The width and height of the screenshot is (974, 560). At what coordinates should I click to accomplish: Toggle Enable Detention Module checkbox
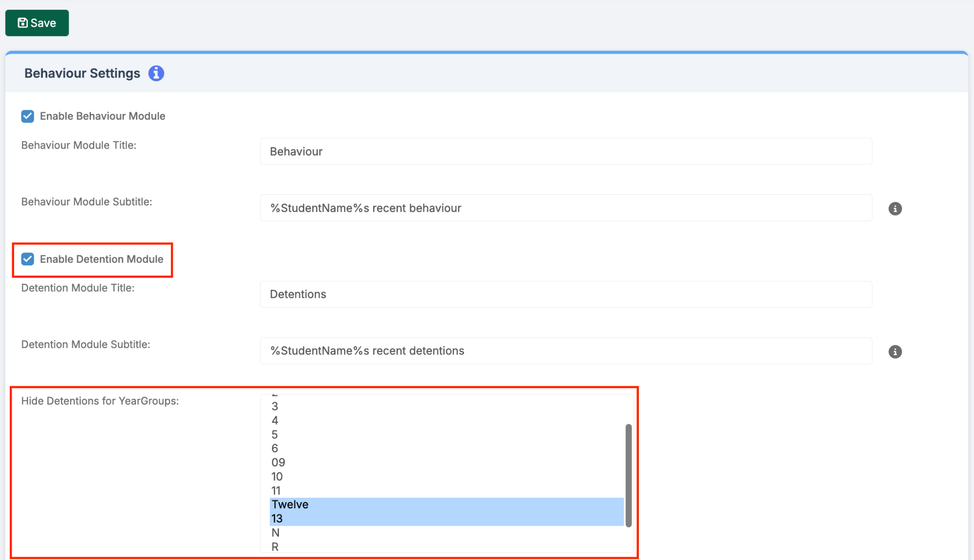pyautogui.click(x=28, y=259)
